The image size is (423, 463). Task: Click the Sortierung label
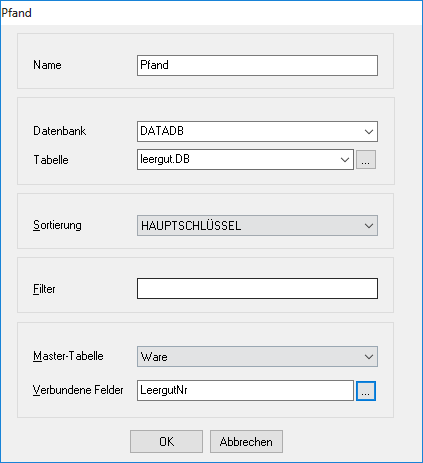pos(57,225)
